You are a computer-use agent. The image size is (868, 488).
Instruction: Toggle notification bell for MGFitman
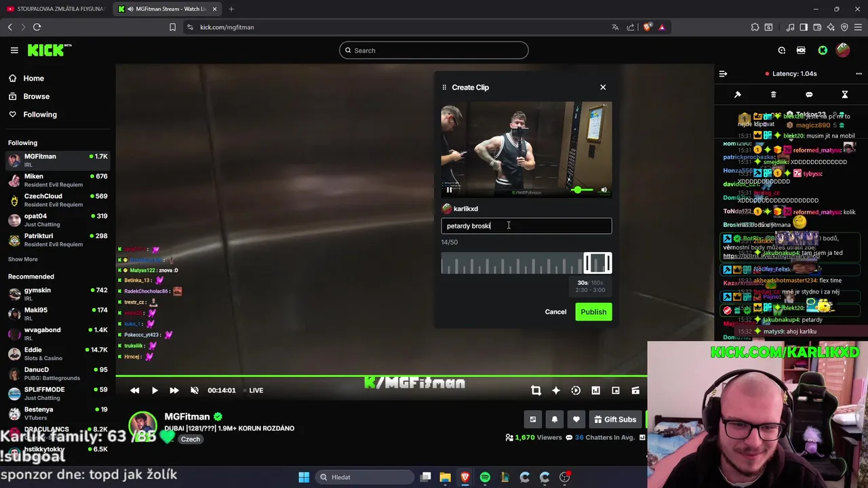pos(555,420)
